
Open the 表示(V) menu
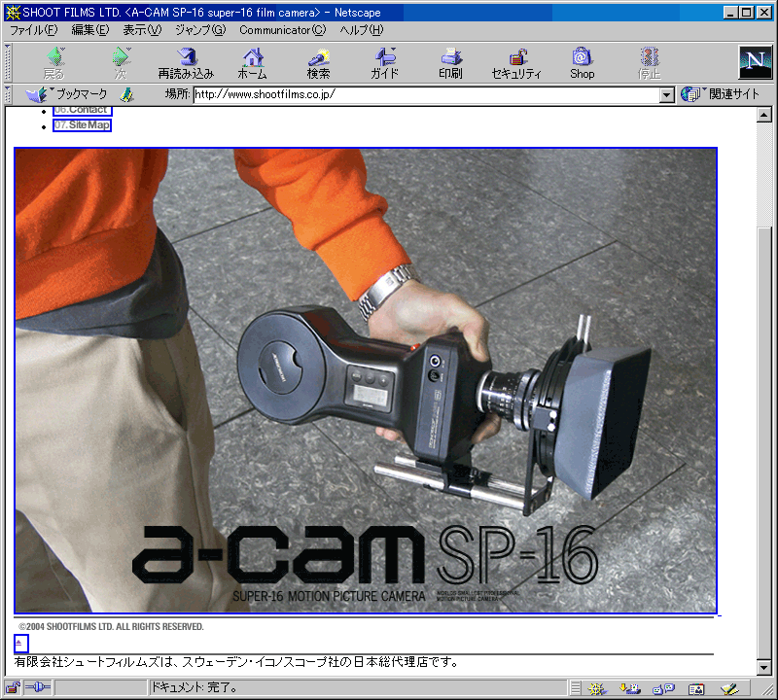pyautogui.click(x=142, y=30)
